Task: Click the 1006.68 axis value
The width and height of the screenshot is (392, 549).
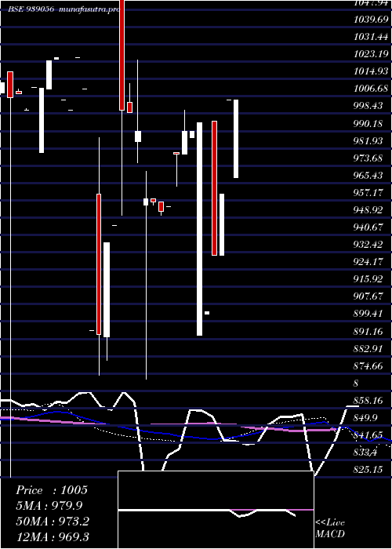Action: [x=371, y=89]
